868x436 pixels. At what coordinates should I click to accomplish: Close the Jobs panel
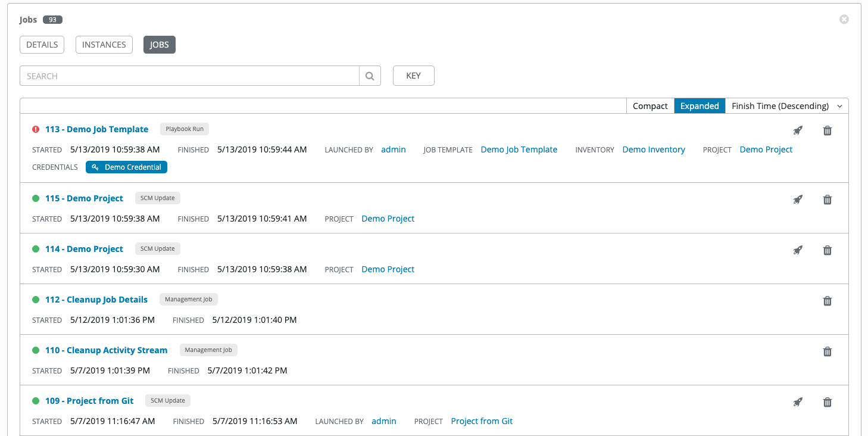(844, 20)
